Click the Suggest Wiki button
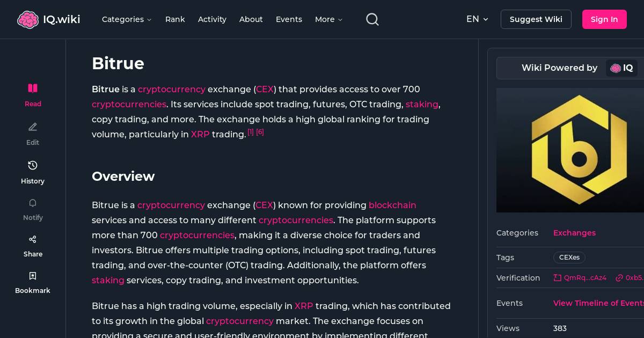This screenshot has width=644, height=338. [536, 19]
